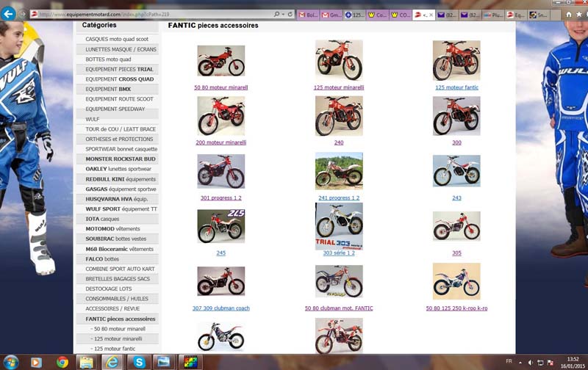
Task: Open LUNETTES MASQUE / ECRANS category
Action: (117, 49)
